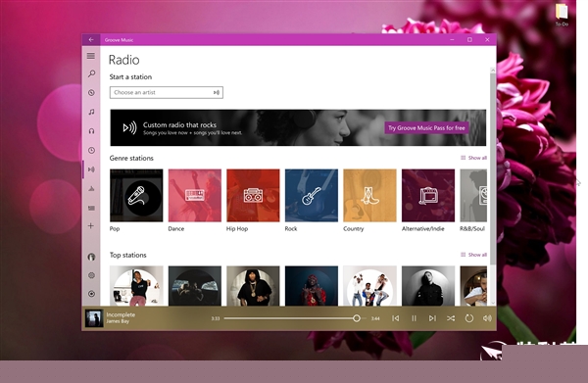Open the dark car-interior top station
This screenshot has height=383, width=588.
(x=195, y=286)
